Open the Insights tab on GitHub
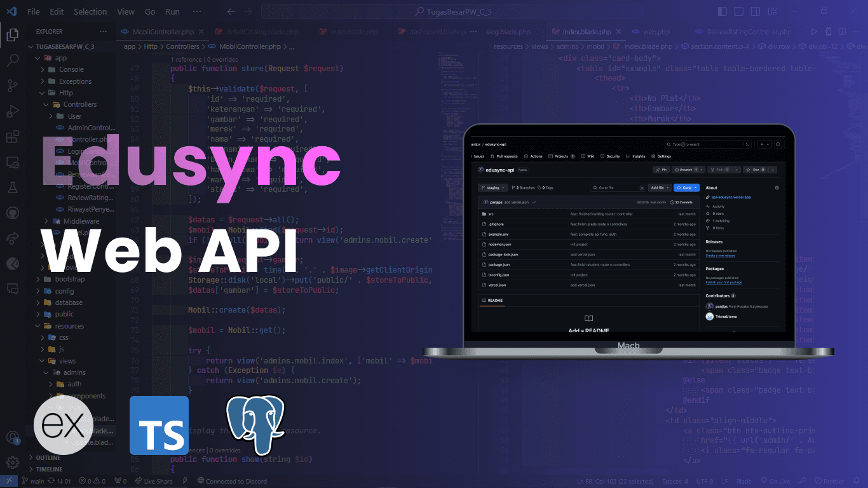The width and height of the screenshot is (868, 488). point(635,156)
